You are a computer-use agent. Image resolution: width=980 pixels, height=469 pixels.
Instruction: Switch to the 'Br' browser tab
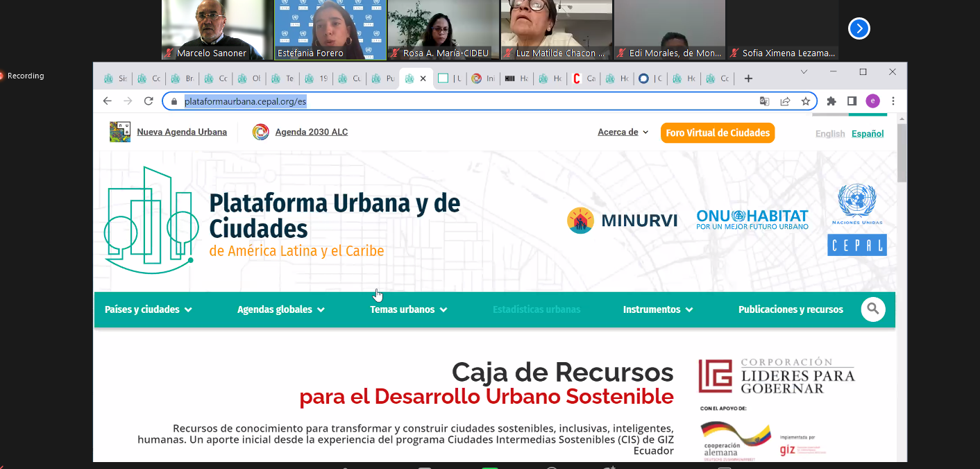click(x=182, y=78)
